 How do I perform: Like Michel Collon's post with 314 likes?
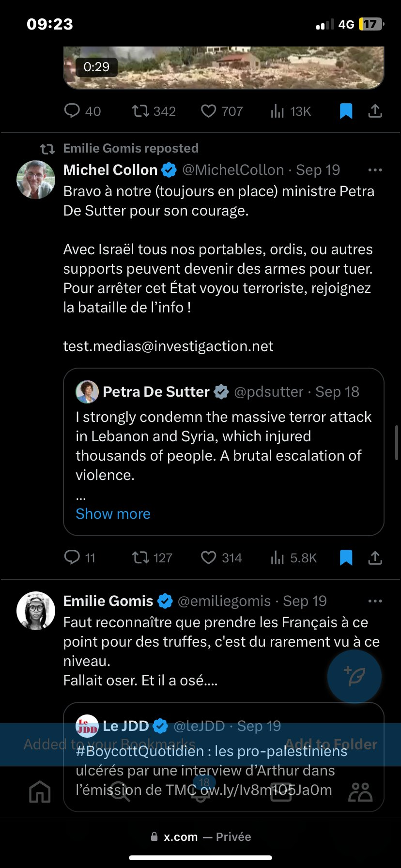point(209,558)
